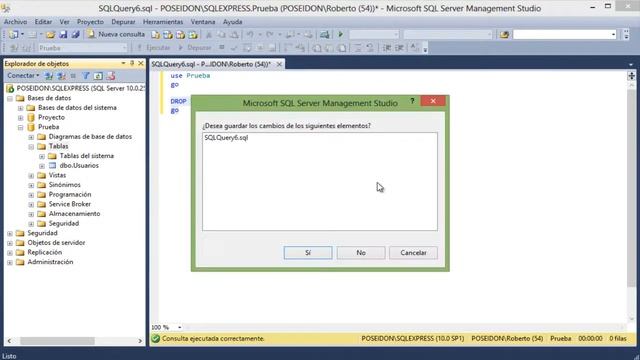640x360 pixels.
Task: Click the Redo arrow icon
Action: coord(269,35)
